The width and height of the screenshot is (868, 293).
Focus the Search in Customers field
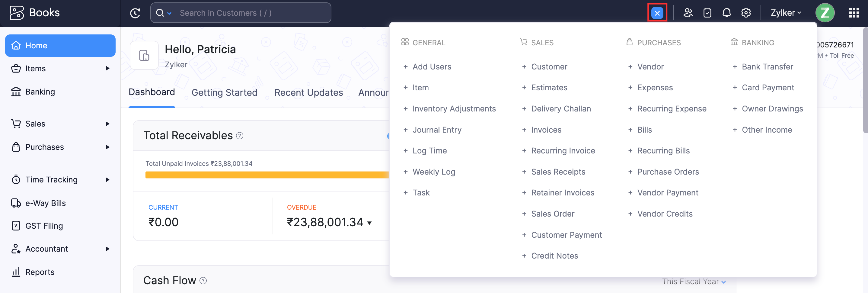[x=253, y=13]
